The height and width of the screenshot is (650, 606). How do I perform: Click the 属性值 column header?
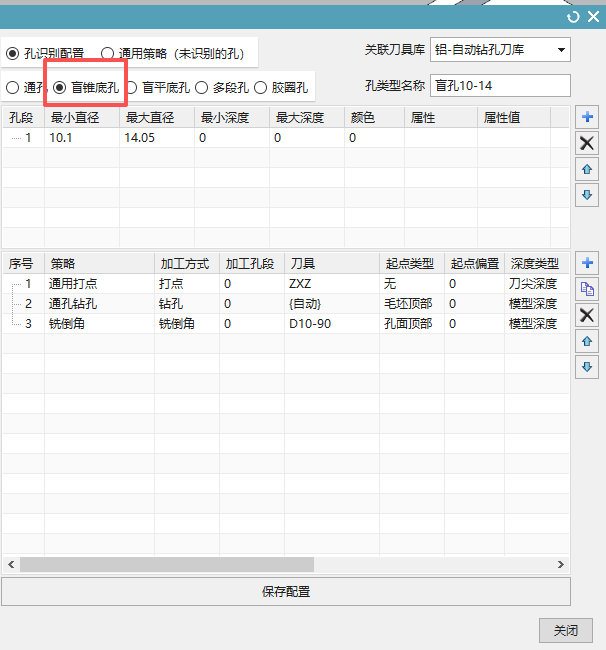click(x=514, y=118)
